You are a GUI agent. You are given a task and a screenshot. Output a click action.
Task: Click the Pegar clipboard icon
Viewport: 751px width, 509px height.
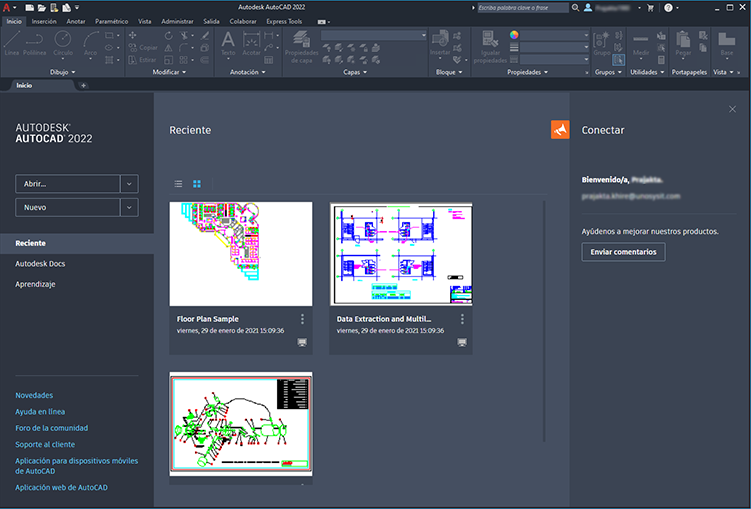(x=683, y=44)
